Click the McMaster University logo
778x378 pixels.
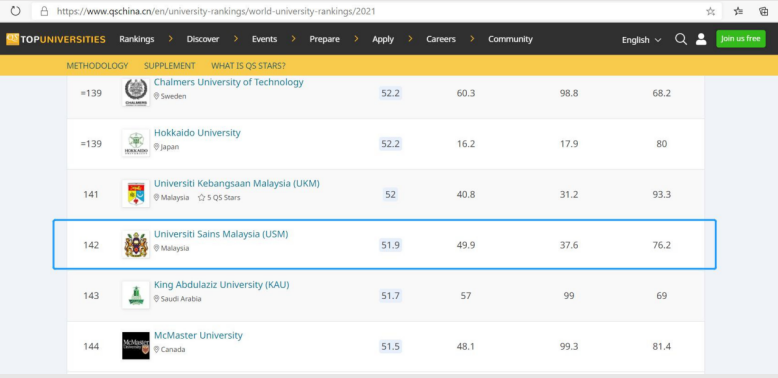coord(135,346)
